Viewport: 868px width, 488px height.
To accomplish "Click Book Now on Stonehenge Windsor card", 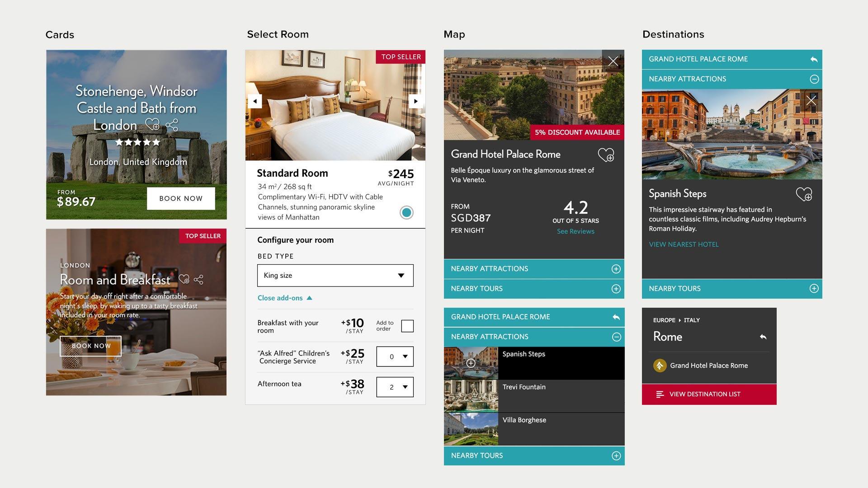I will (181, 197).
